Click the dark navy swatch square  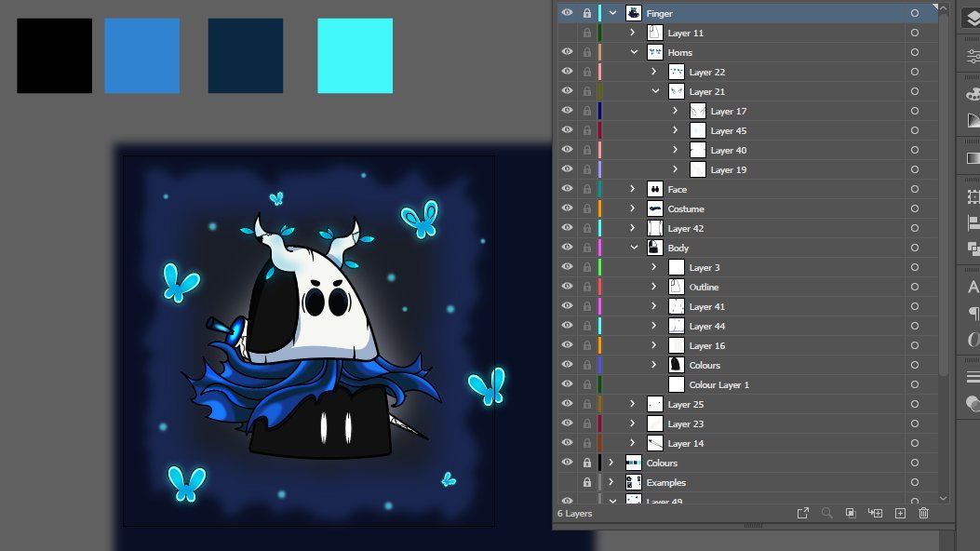coord(246,56)
